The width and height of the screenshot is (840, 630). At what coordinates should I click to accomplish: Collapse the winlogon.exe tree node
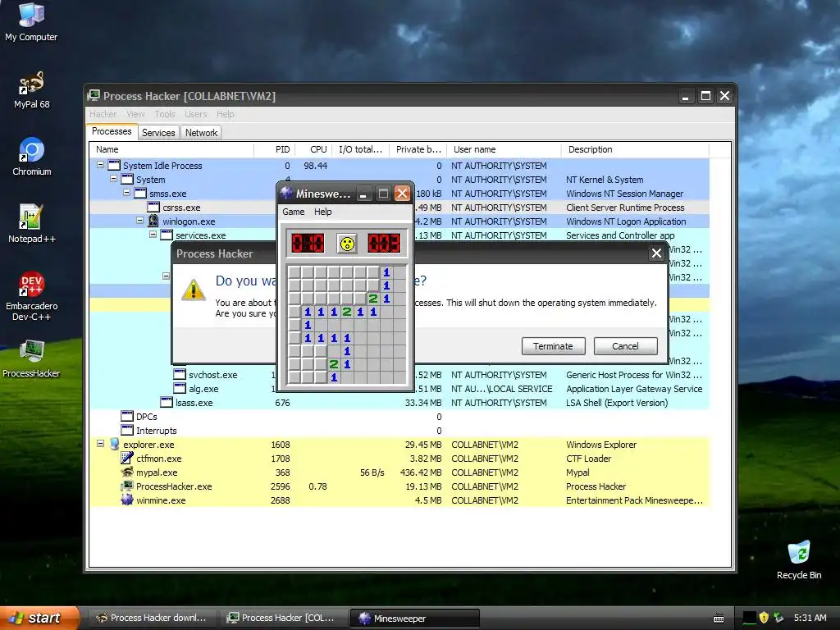139,221
